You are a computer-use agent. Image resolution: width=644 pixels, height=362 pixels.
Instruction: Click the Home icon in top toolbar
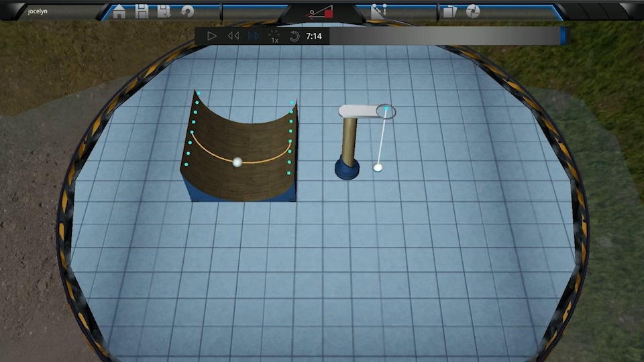pos(119,11)
